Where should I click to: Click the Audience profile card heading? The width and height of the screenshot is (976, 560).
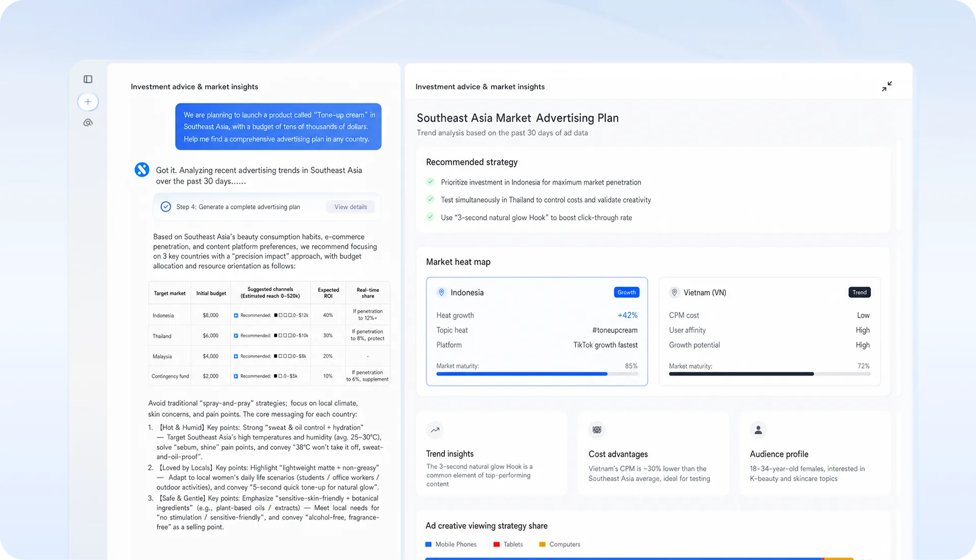(x=779, y=454)
